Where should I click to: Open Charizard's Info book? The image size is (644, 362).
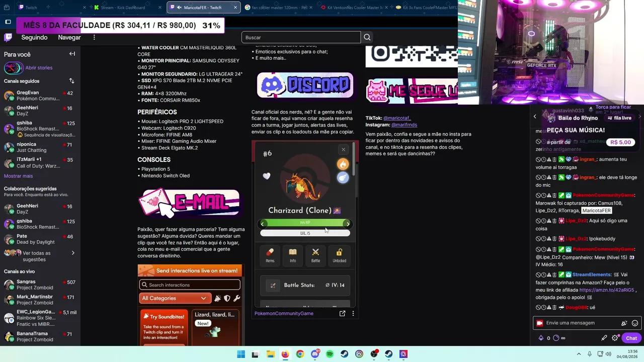(x=293, y=255)
